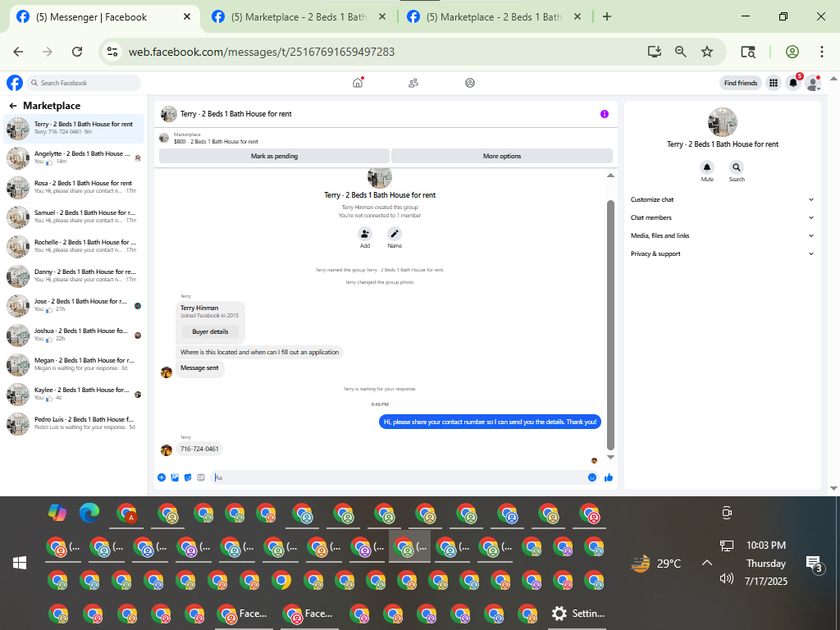Click the chat scrollbar up arrow
The image size is (840, 630).
pos(610,176)
